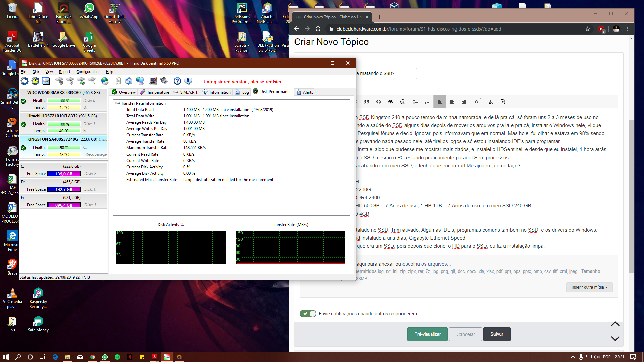
Task: Align text left in forum editor
Action: tap(439, 102)
